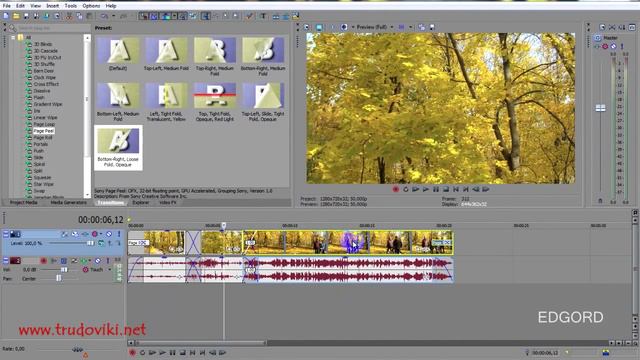Arm the audio track for record

(44, 260)
